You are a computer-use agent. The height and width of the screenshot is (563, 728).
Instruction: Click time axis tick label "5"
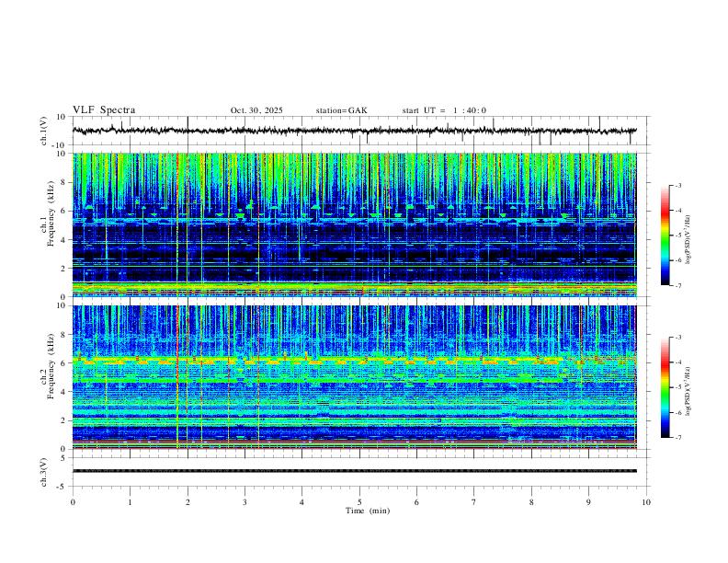coord(359,502)
